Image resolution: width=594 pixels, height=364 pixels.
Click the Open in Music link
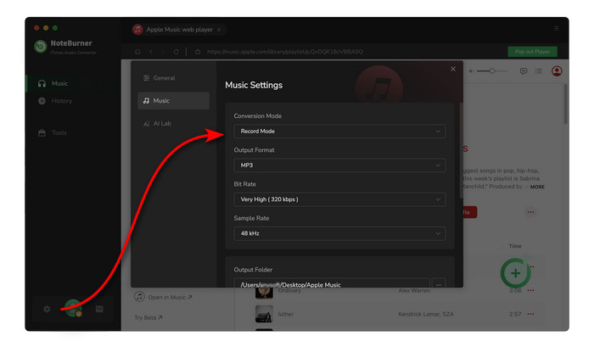(x=163, y=297)
